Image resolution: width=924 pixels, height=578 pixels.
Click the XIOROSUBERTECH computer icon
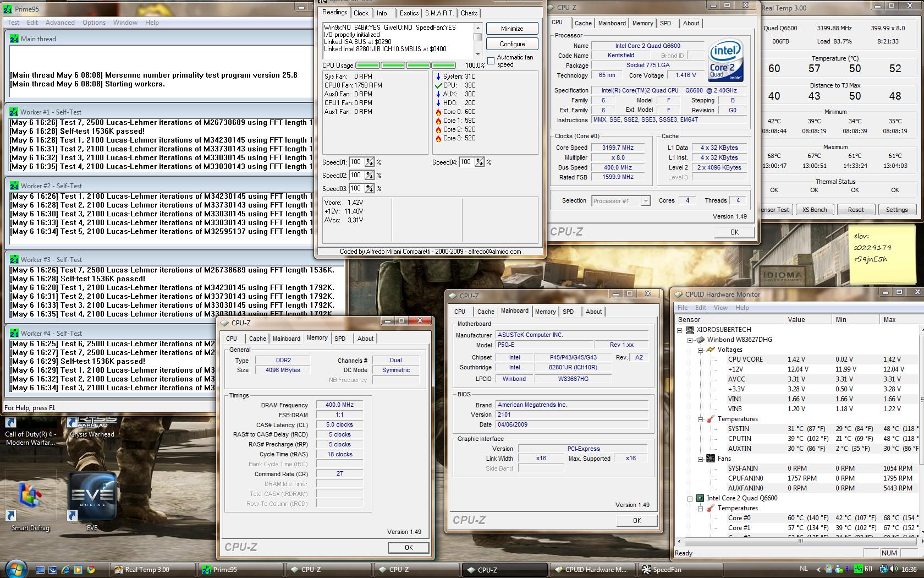(690, 330)
